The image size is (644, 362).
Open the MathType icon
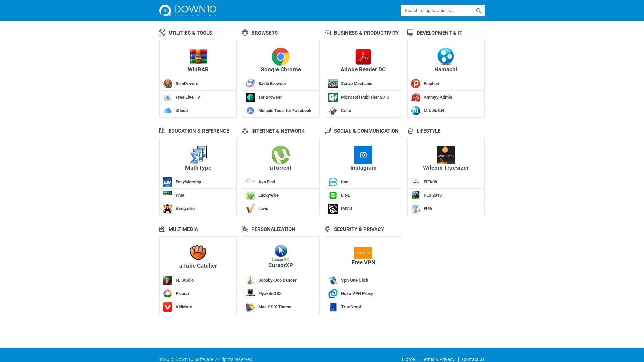(198, 155)
